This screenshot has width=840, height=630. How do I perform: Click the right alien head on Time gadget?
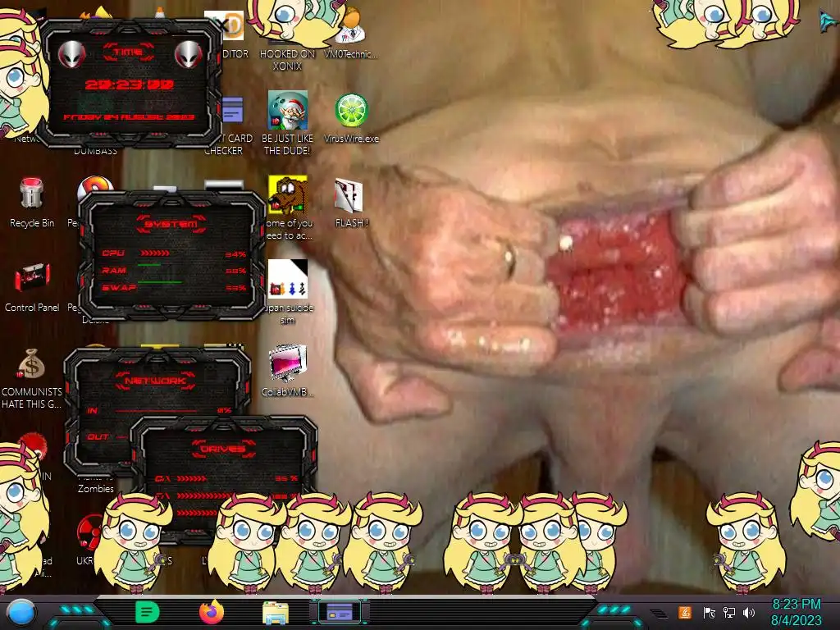pyautogui.click(x=189, y=53)
